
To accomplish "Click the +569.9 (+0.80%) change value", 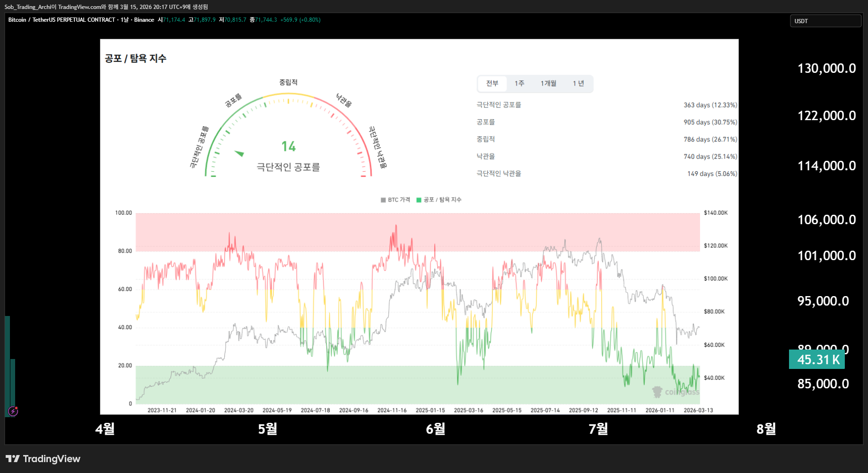I will point(300,20).
